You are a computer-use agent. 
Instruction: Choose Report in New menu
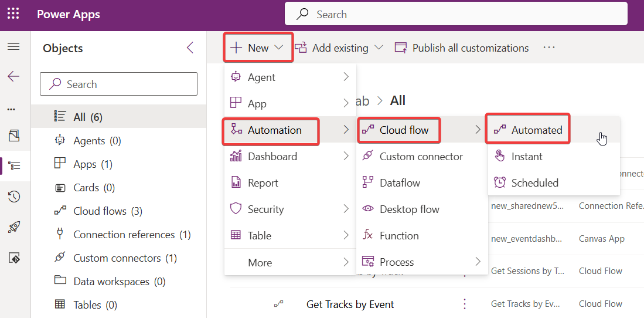click(290, 182)
